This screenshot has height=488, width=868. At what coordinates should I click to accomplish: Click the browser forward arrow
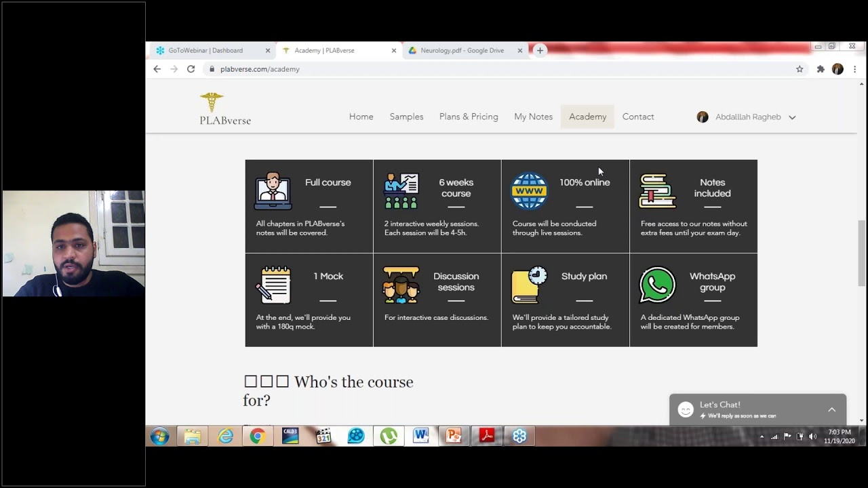pyautogui.click(x=174, y=69)
